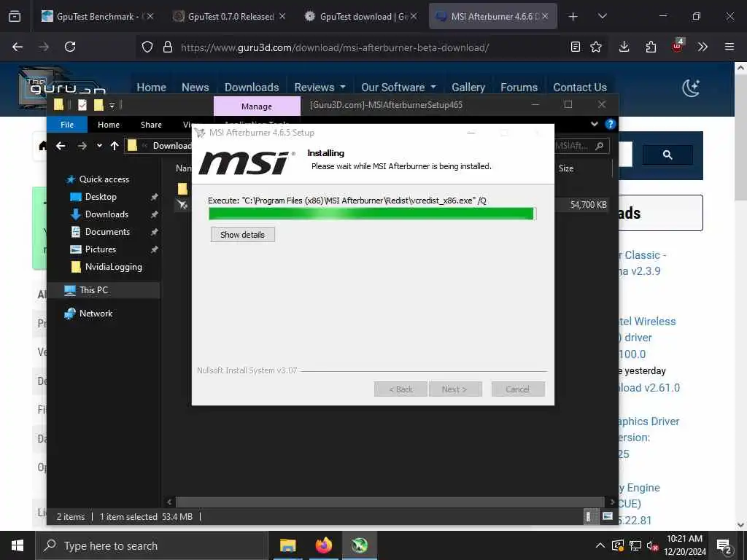Open Windows Start menu

pyautogui.click(x=18, y=545)
